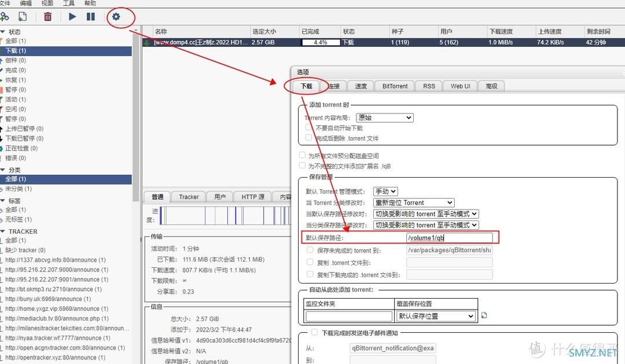Sort by 种子 column header
Image resolution: width=625 pixels, height=364 pixels.
tap(414, 31)
